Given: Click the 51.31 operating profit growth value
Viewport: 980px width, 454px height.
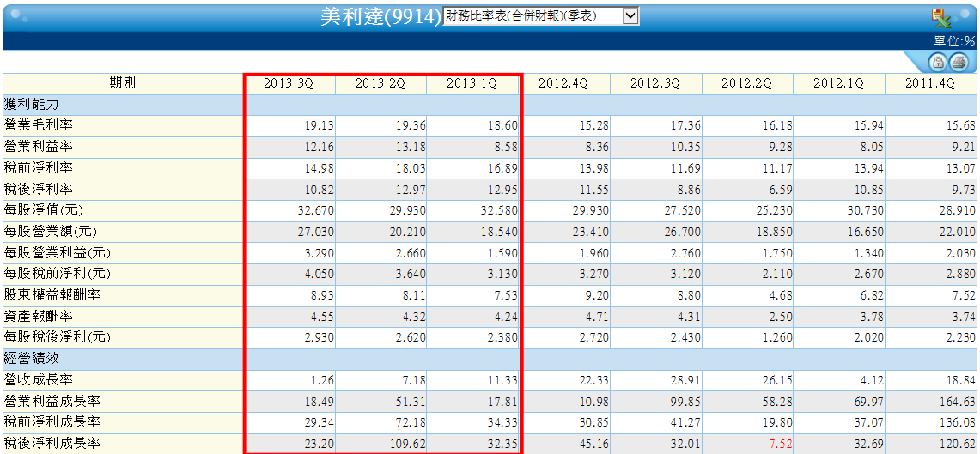Looking at the screenshot, I should point(411,402).
